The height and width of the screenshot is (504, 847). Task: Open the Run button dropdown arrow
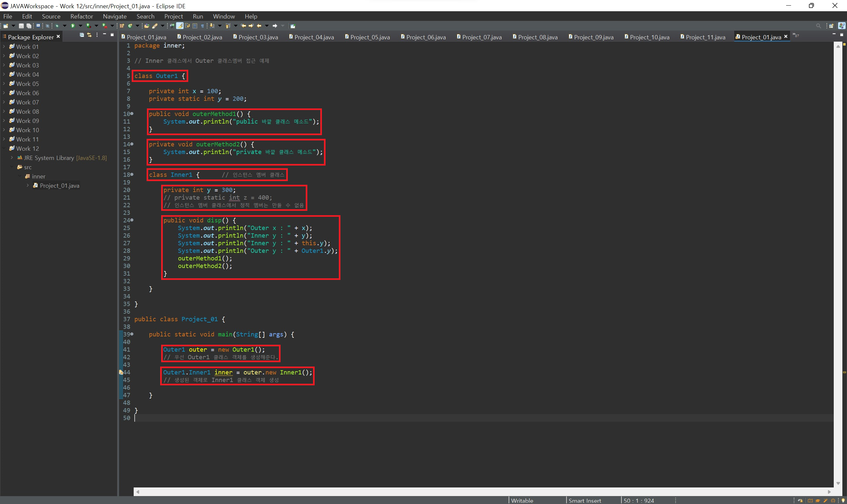pos(80,26)
